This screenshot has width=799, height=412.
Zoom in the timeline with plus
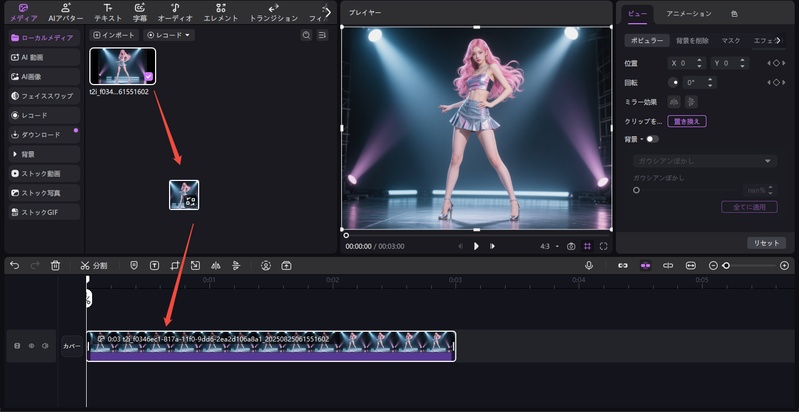coord(784,265)
